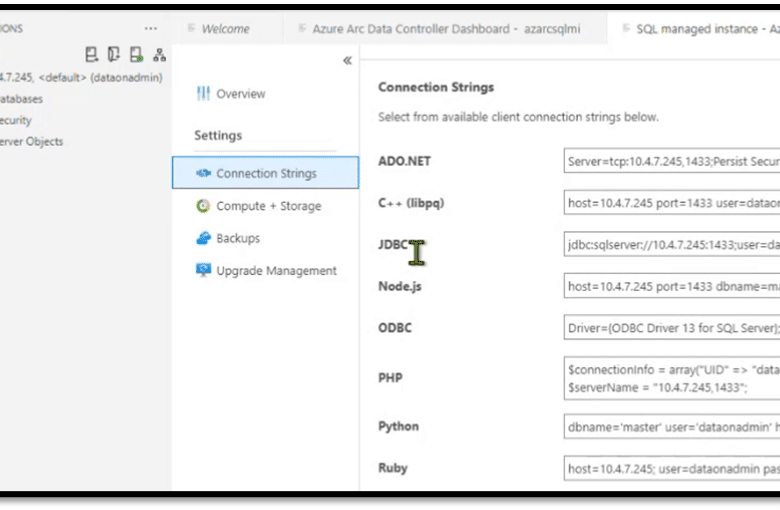Click the C++ (libpq) connection string field
Screen dimensions: 780x510
click(x=672, y=203)
